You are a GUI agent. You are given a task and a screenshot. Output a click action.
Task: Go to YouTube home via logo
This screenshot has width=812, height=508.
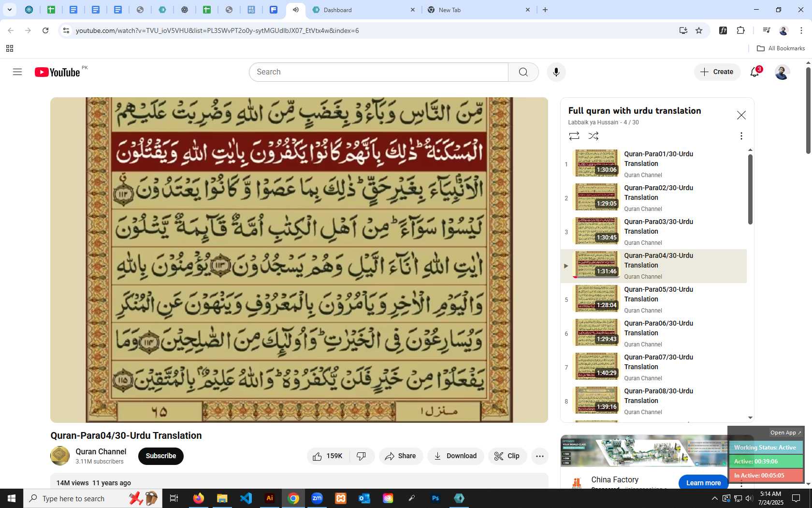tap(57, 72)
